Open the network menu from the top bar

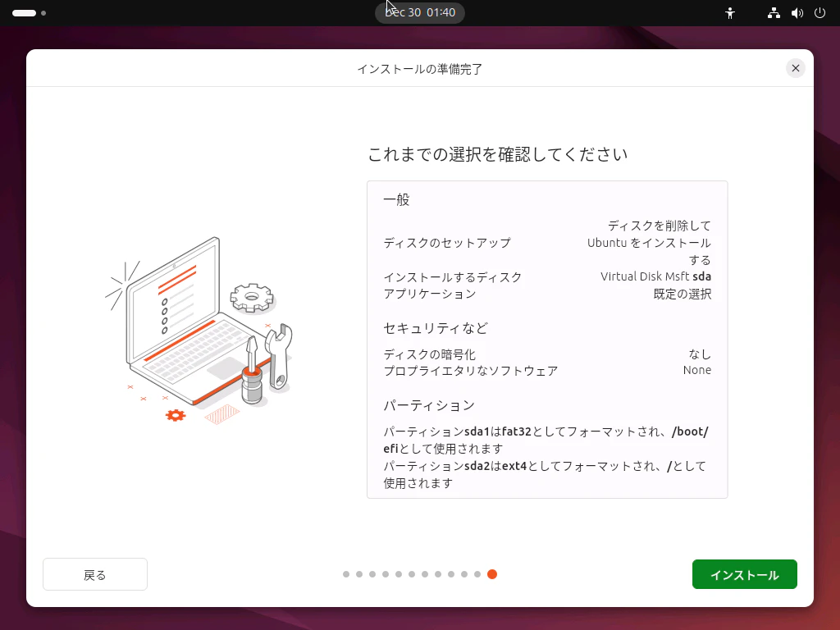[x=773, y=12]
